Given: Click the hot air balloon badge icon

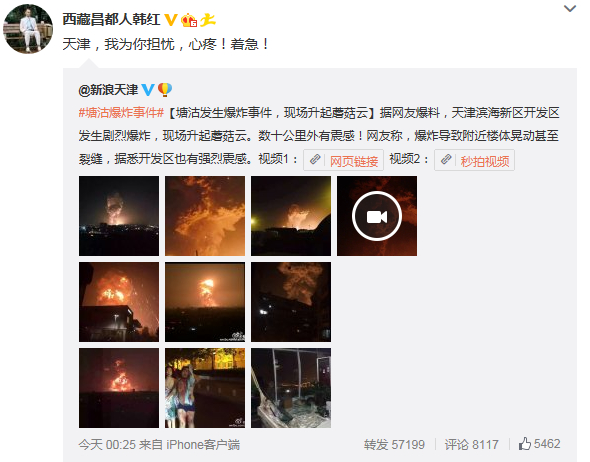Looking at the screenshot, I should tap(165, 90).
